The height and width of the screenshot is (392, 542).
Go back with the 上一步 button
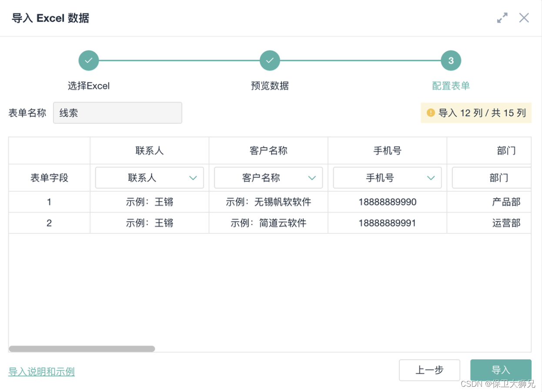(429, 370)
